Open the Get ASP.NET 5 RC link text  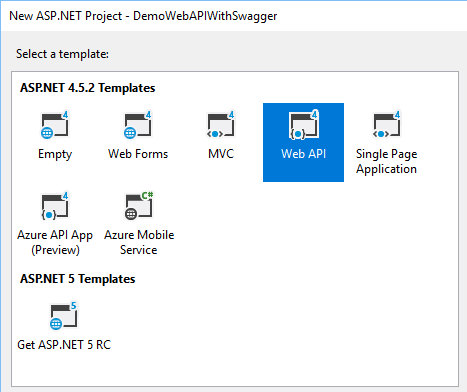point(64,345)
